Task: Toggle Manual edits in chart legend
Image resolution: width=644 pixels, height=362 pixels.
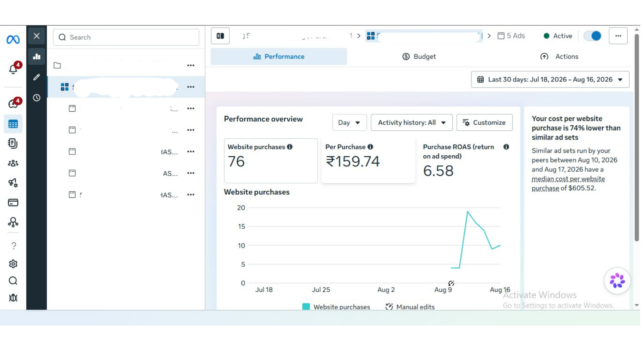Action: pos(410,307)
